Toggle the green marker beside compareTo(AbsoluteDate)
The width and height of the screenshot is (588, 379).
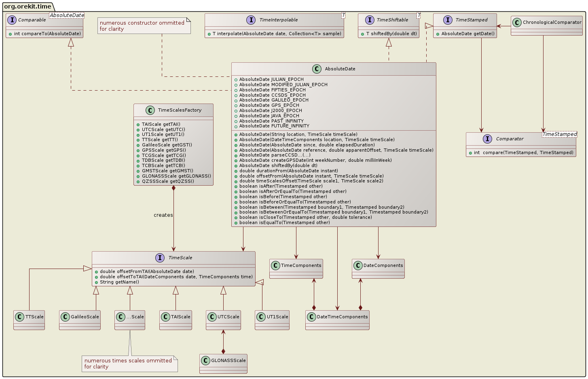tap(10, 34)
